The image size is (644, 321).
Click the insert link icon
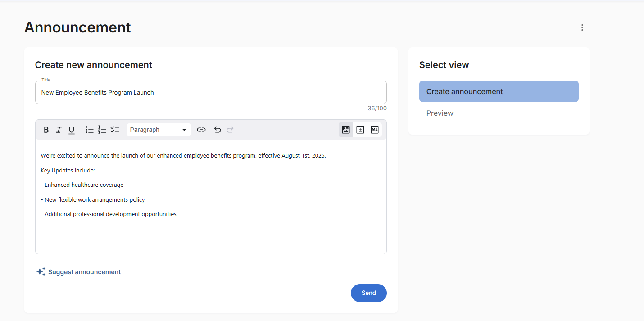pyautogui.click(x=201, y=130)
